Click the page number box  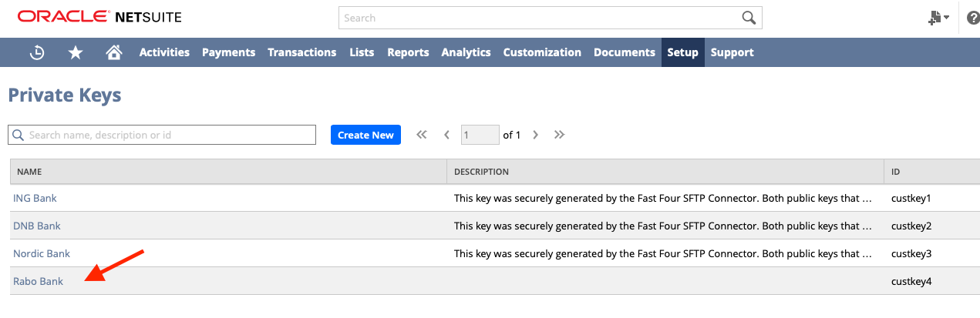pos(480,135)
